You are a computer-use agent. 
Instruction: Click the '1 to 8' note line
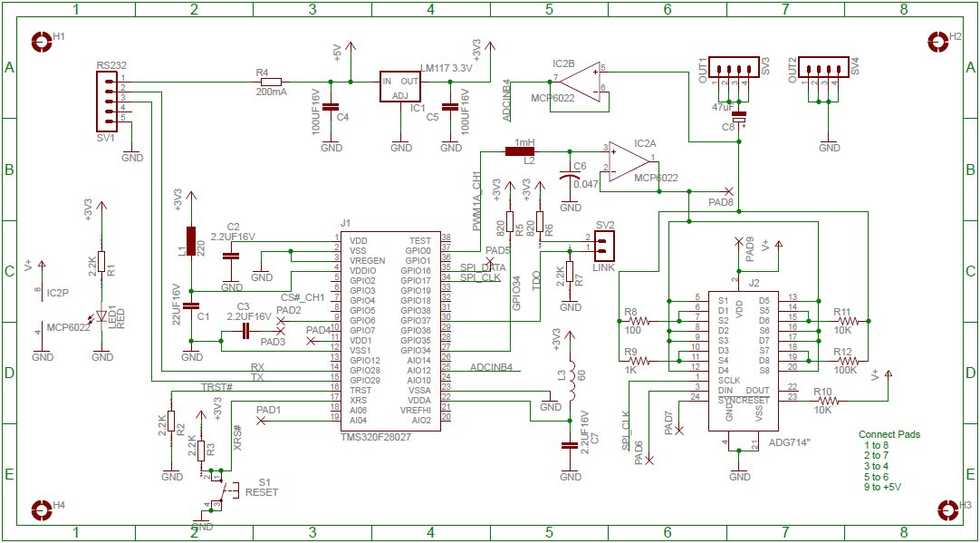click(x=876, y=445)
